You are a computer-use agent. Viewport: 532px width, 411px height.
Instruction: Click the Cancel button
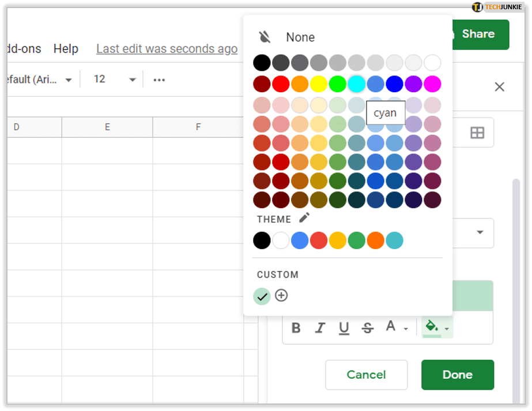366,375
